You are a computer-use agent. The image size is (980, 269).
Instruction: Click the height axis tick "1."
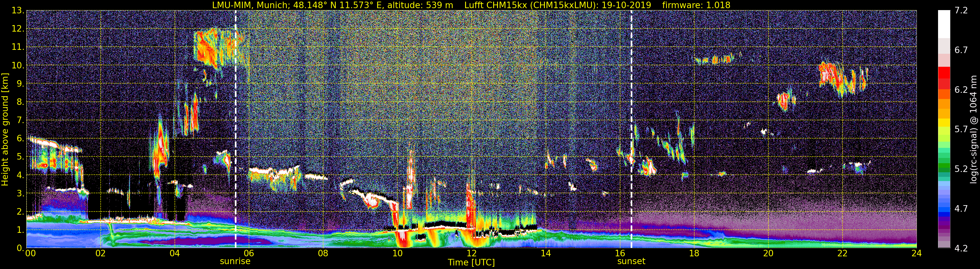pos(20,230)
